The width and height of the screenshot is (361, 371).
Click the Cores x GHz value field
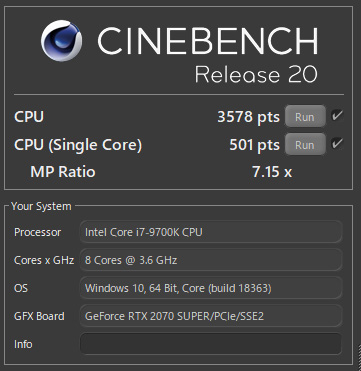coord(211,260)
